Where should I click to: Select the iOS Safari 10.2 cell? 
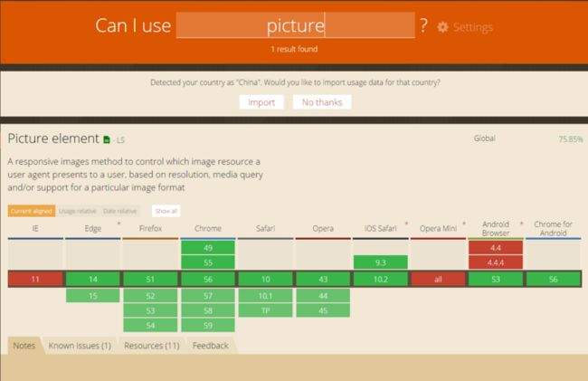coord(381,280)
